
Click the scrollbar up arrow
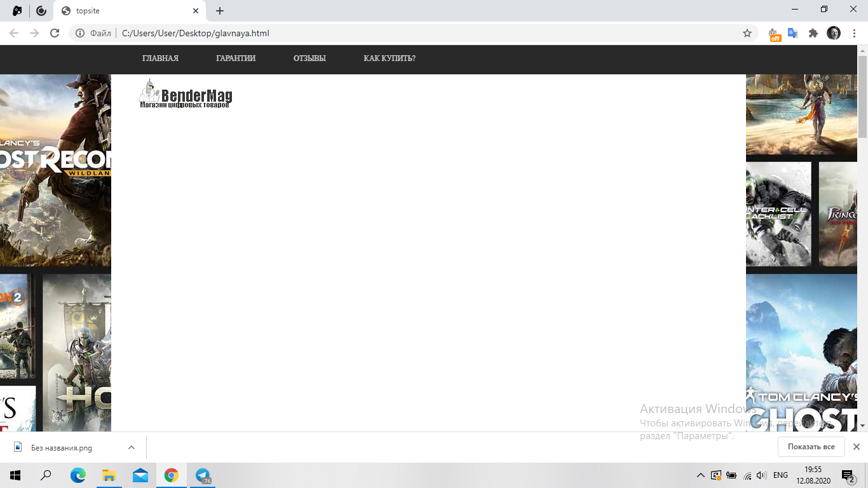pos(862,50)
